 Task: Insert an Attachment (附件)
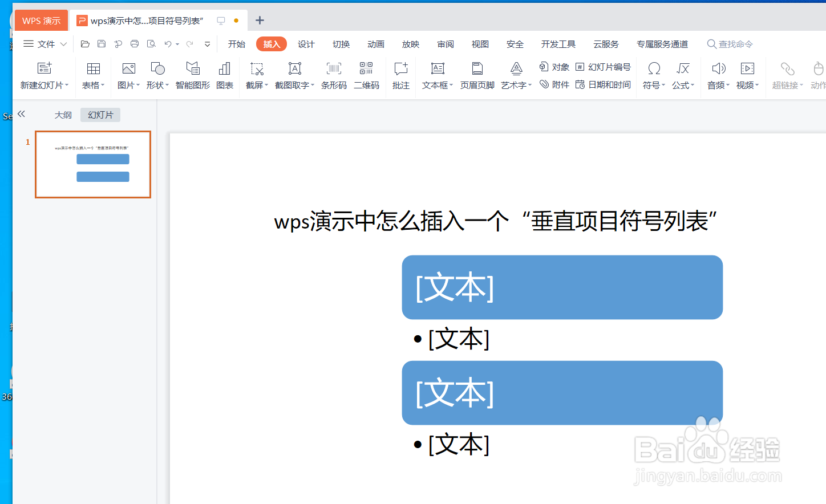(x=554, y=84)
